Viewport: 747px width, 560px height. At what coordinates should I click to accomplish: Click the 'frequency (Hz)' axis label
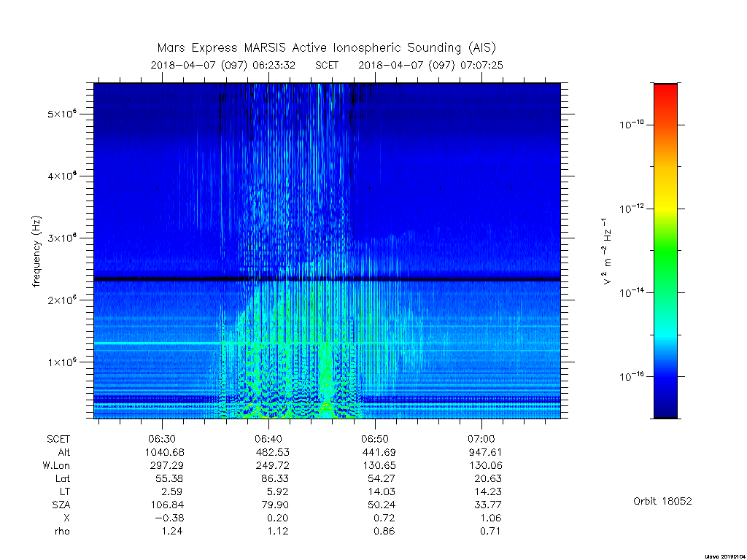tap(36, 252)
